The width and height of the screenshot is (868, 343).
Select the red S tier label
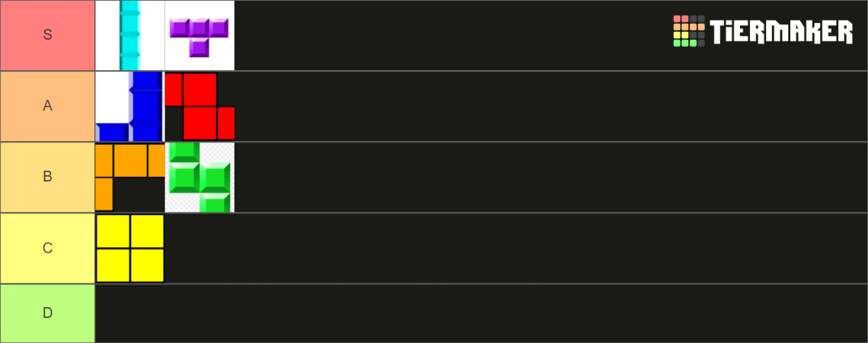(x=47, y=36)
